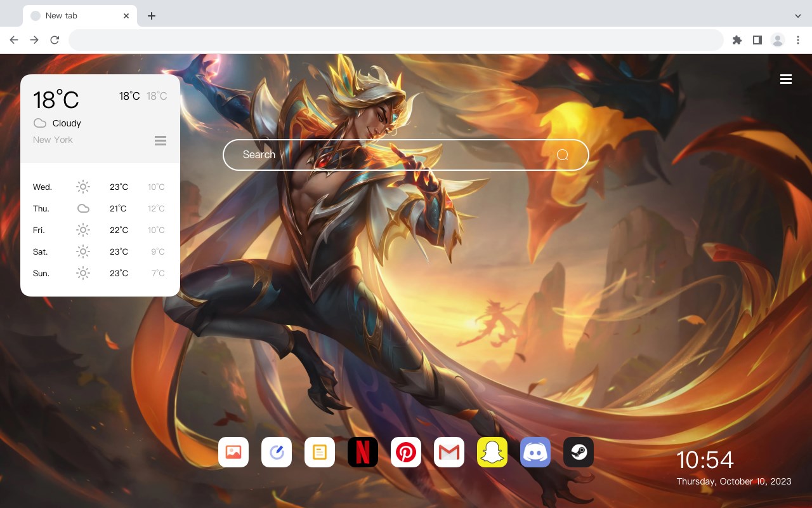
Task: Click the 12°C low for Thursday
Action: coord(156,209)
